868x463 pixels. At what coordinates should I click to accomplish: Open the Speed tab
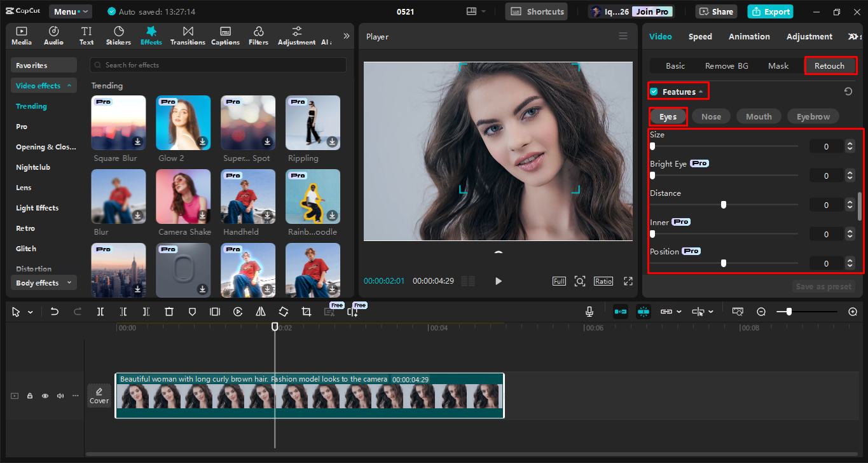pos(700,36)
